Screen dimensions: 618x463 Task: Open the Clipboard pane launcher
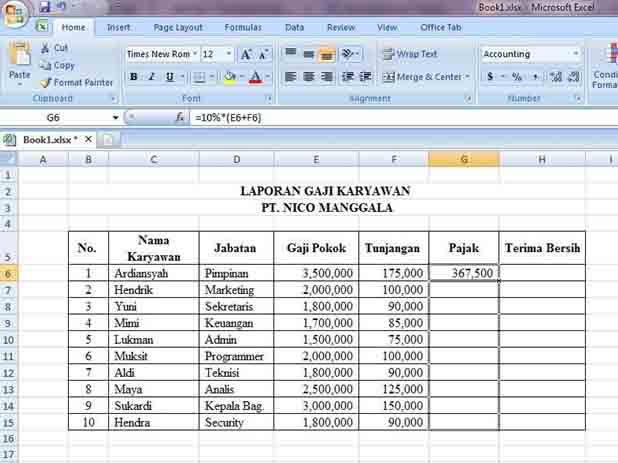click(x=113, y=99)
